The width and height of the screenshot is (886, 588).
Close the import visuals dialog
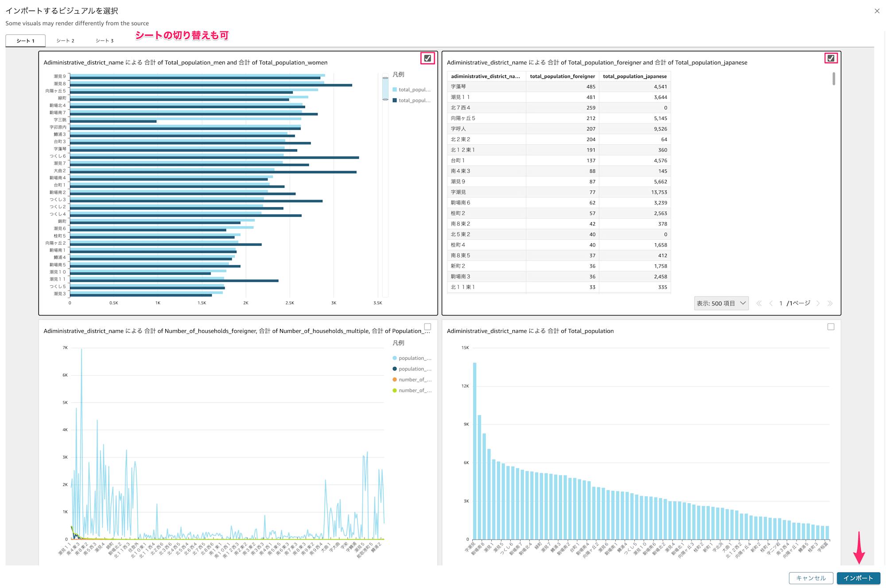point(877,11)
